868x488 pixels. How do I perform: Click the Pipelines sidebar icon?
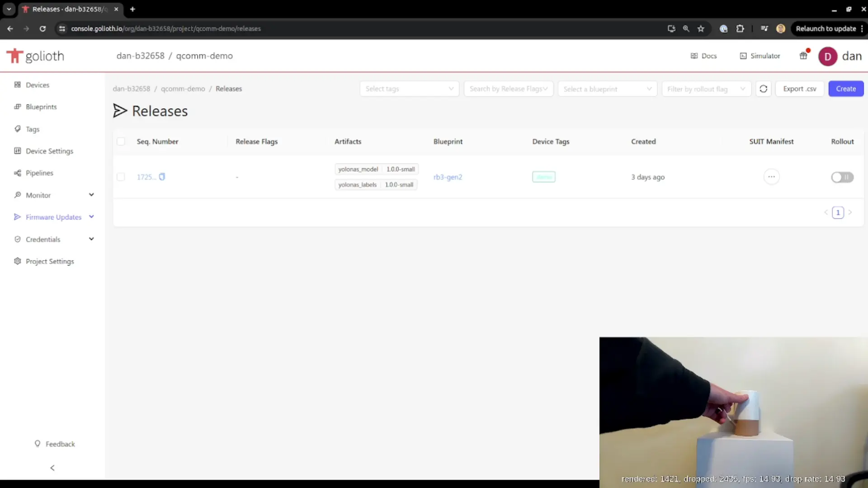click(x=17, y=173)
